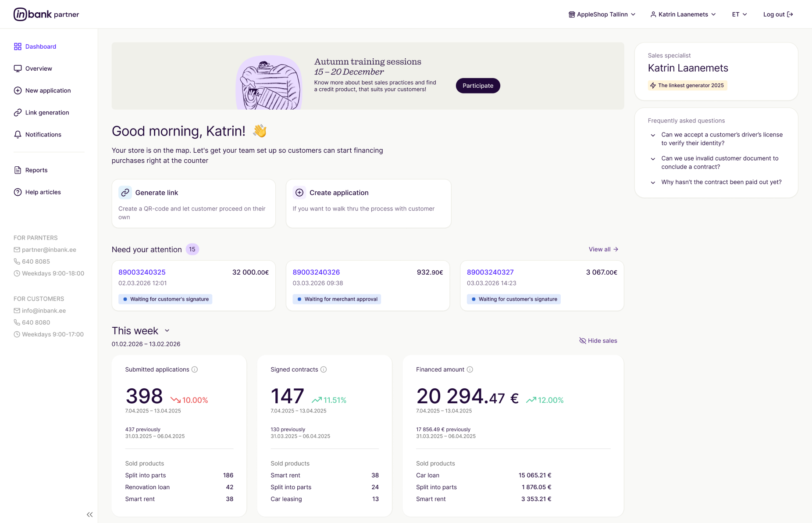
Task: Expand the contract not paid out FAQ
Action: tap(716, 182)
